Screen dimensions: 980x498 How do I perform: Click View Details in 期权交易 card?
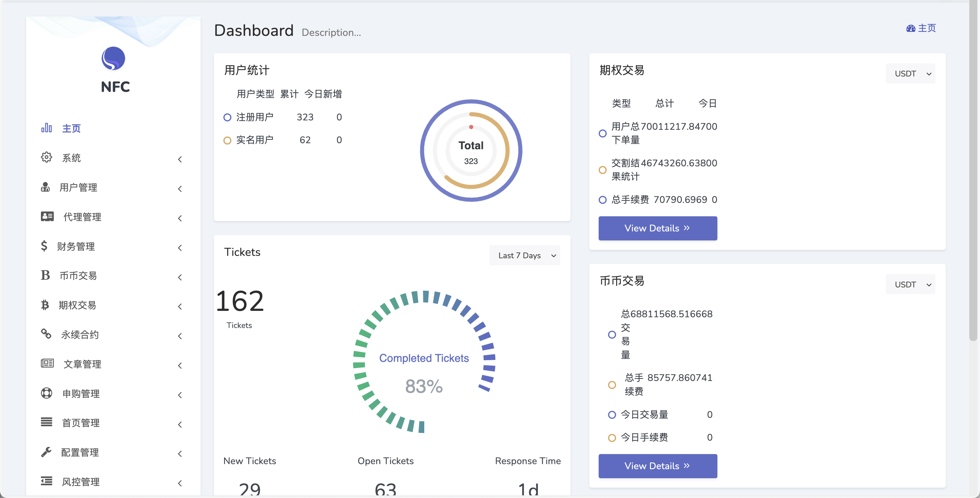pyautogui.click(x=657, y=228)
